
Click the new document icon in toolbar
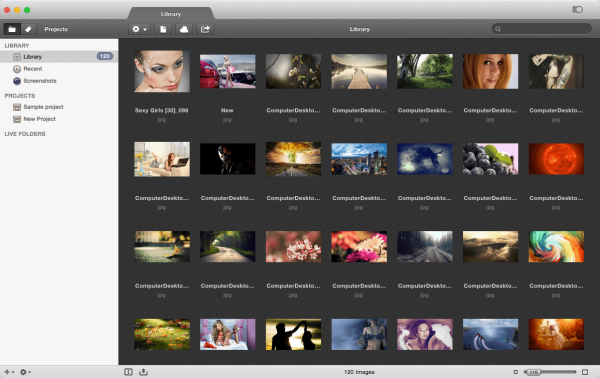tap(163, 29)
